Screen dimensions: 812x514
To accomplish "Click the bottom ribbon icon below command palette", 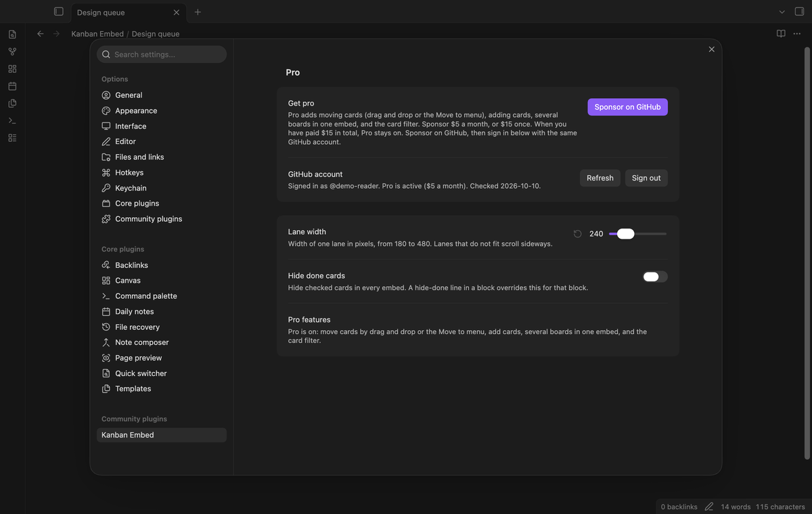I will pos(12,138).
